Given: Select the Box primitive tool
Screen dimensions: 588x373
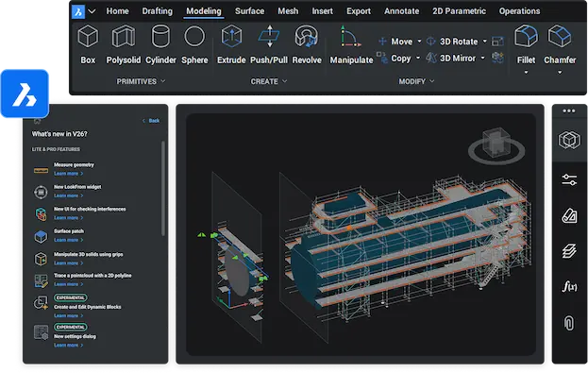Looking at the screenshot, I should pos(88,44).
